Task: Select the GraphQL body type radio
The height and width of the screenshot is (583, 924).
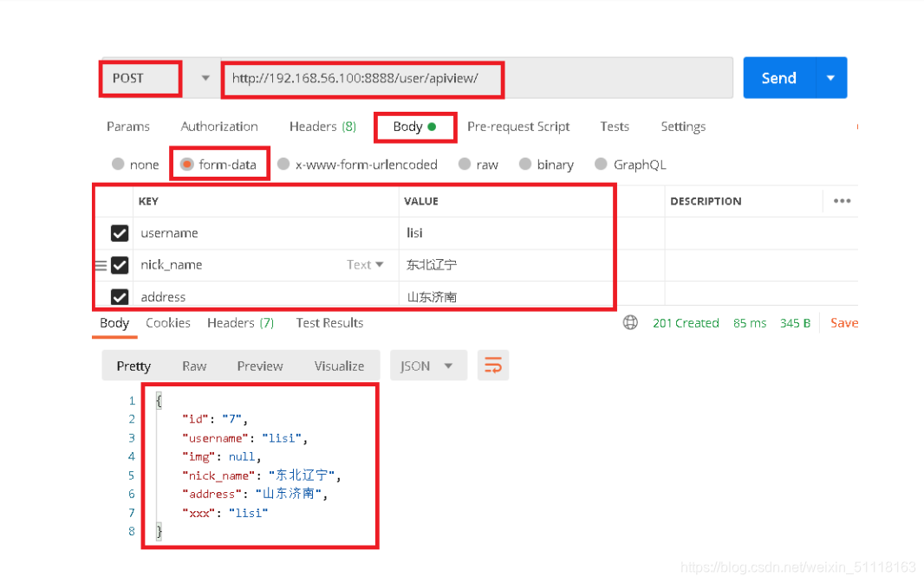Action: [601, 165]
